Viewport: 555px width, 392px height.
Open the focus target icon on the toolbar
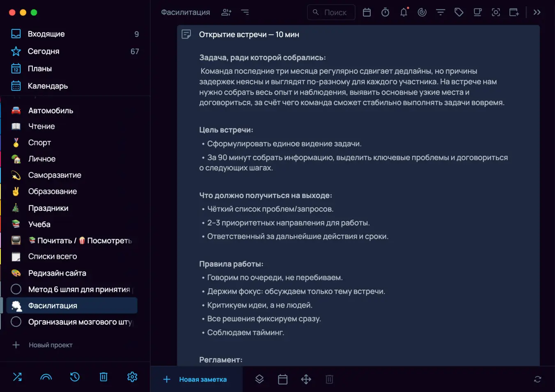pos(422,12)
